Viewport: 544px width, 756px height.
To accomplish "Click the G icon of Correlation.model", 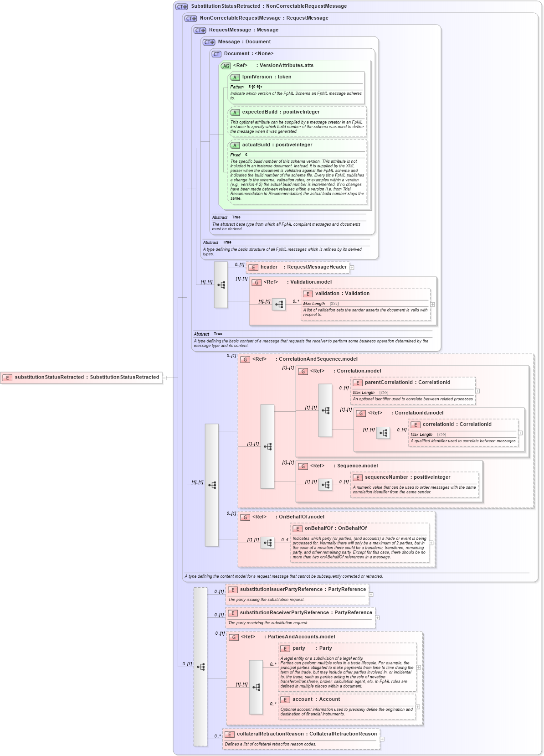I will point(303,372).
